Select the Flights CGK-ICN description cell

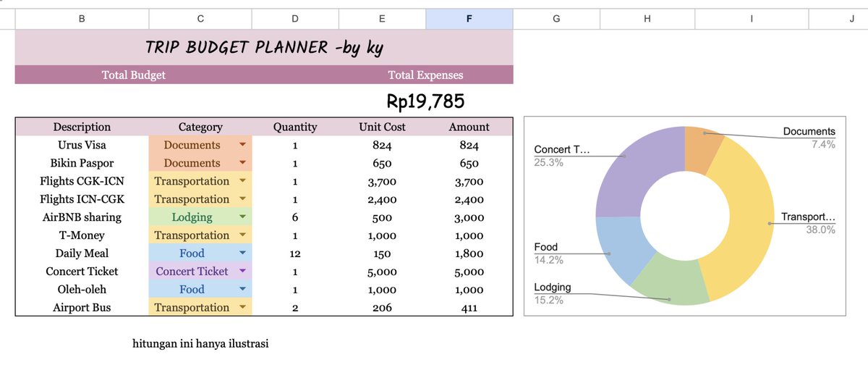[x=82, y=181]
